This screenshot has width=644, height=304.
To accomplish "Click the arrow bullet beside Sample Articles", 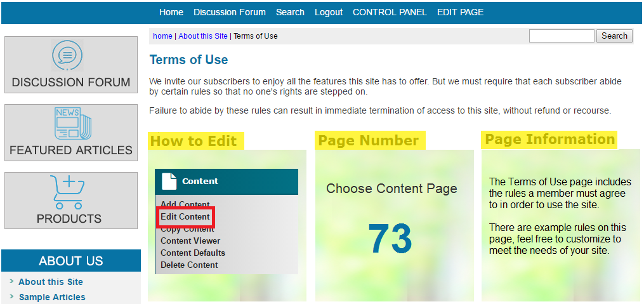I will click(x=11, y=296).
